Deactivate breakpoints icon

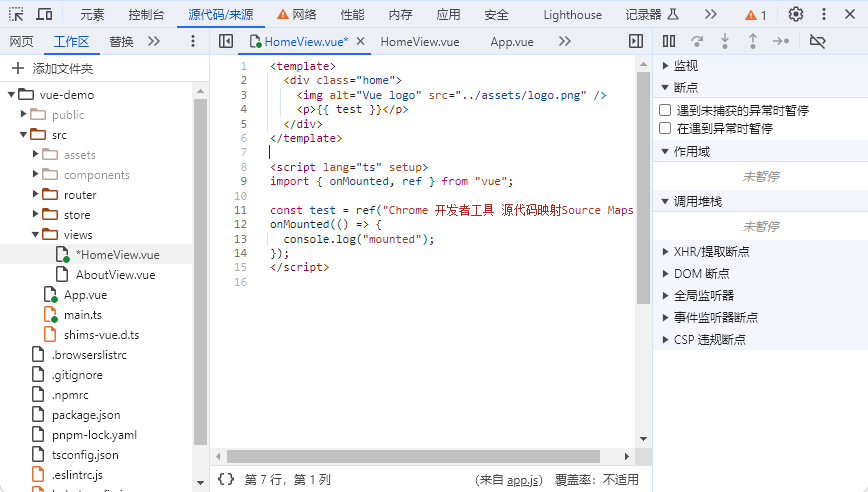(818, 41)
